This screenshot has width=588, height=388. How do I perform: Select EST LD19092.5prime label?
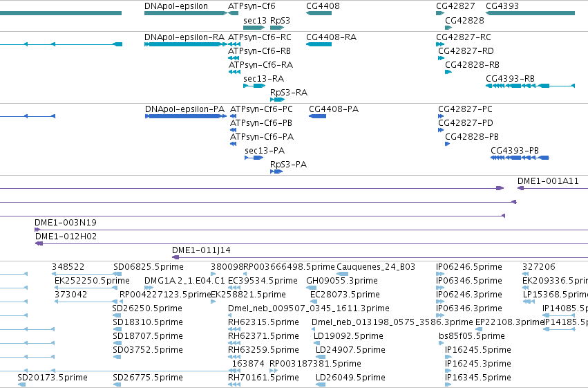tap(348, 336)
